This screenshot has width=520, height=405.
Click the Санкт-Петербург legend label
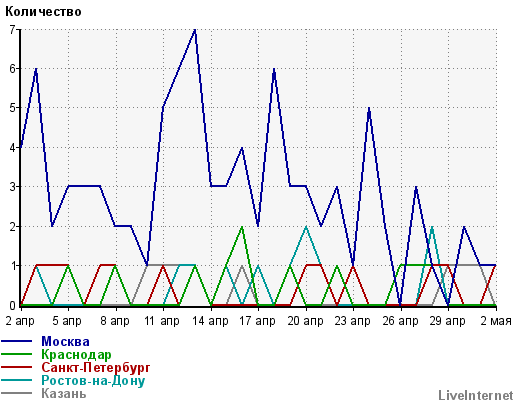[x=96, y=368]
